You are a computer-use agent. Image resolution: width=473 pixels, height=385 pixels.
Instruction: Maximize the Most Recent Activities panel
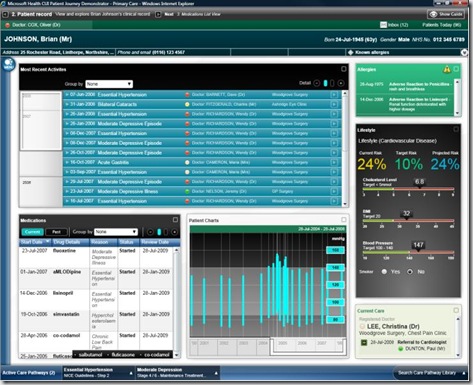pyautogui.click(x=343, y=69)
